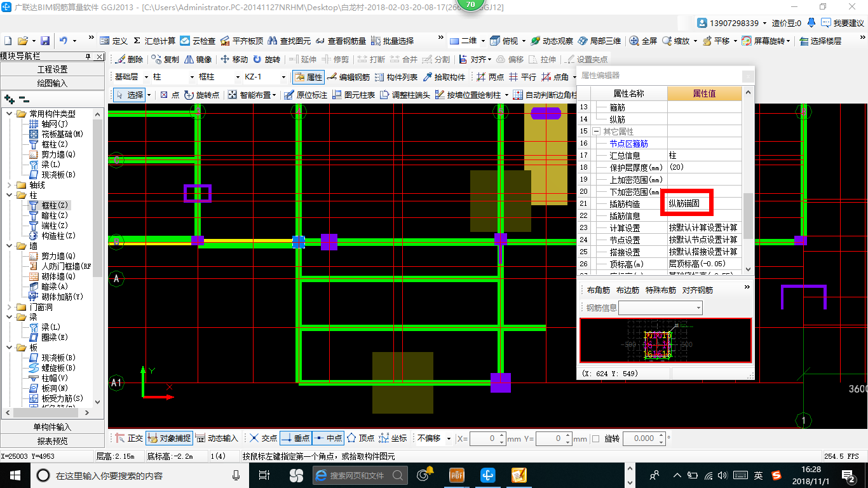Use 拾取构件 pick component tool
The width and height of the screenshot is (868, 488).
pyautogui.click(x=444, y=77)
